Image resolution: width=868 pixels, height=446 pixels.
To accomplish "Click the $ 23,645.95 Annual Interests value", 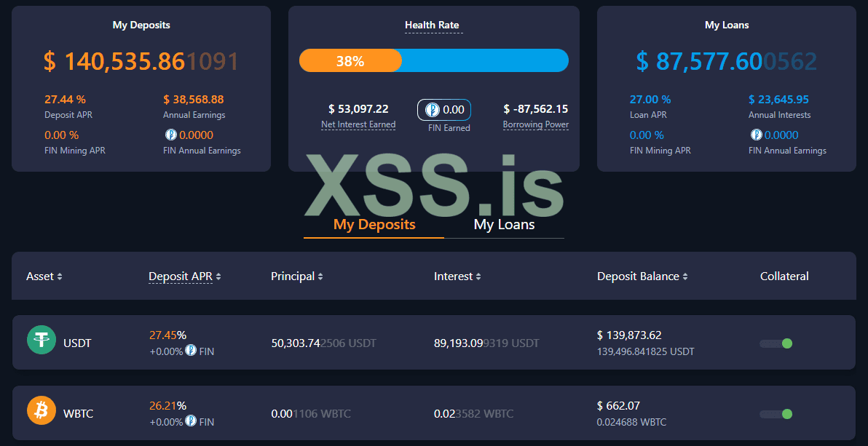I will coord(779,100).
